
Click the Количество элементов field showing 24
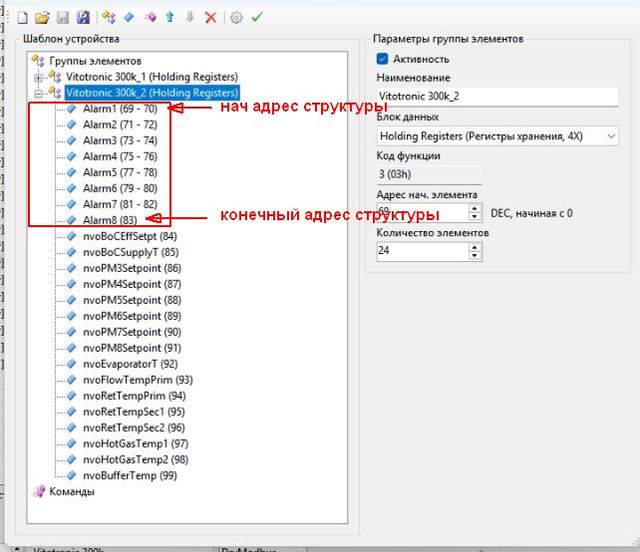pos(422,251)
